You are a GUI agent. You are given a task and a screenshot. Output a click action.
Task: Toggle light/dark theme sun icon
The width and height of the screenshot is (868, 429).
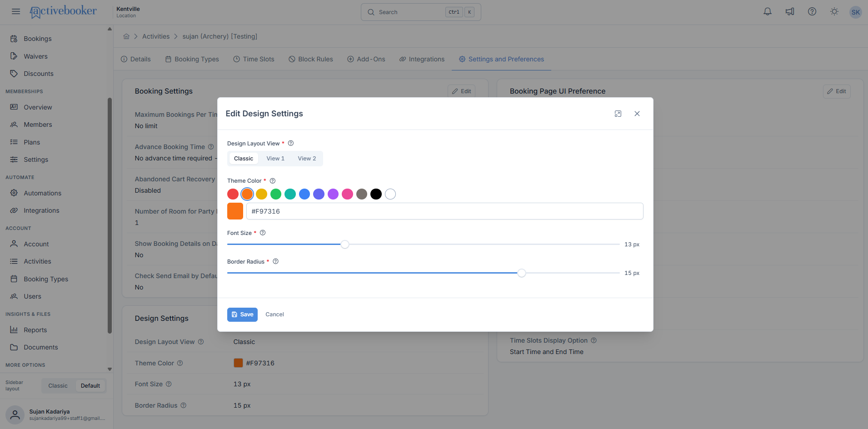tap(834, 12)
